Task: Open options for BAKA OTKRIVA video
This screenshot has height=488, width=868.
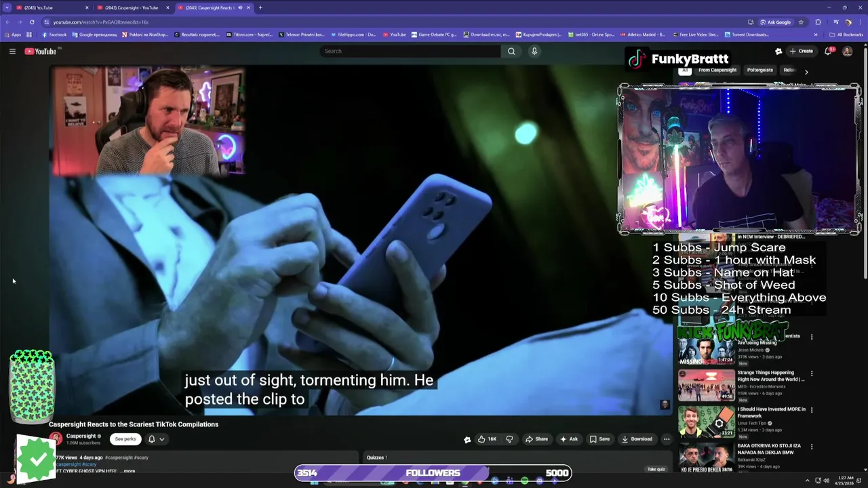Action: 811,447
